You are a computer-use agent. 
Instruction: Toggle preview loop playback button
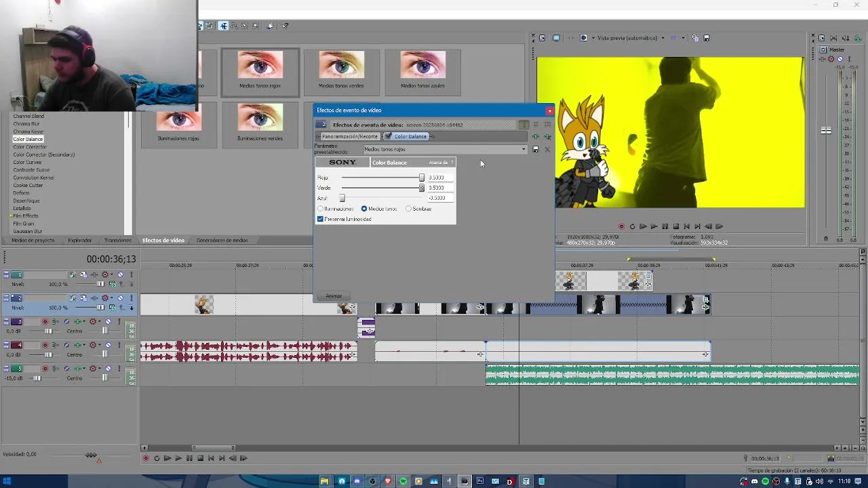tap(633, 226)
